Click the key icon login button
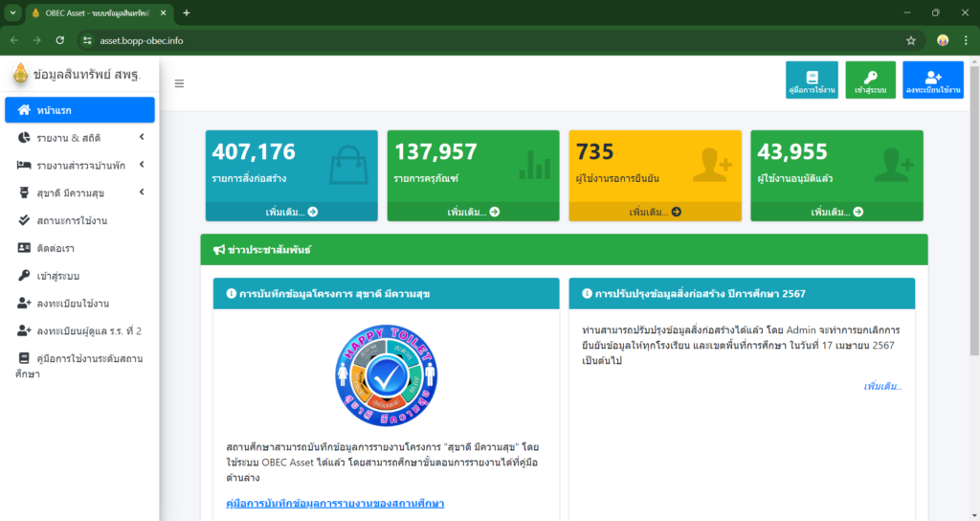Image resolution: width=980 pixels, height=521 pixels. click(x=870, y=80)
